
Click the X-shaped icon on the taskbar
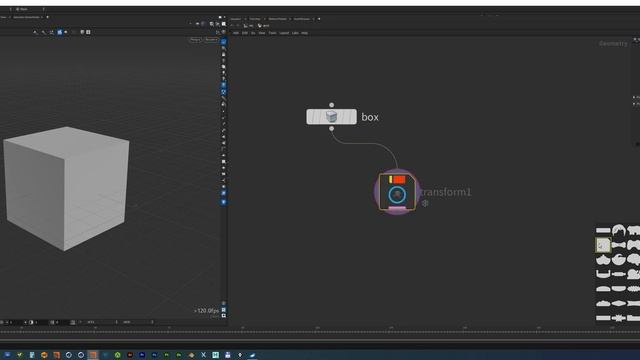click(203, 355)
